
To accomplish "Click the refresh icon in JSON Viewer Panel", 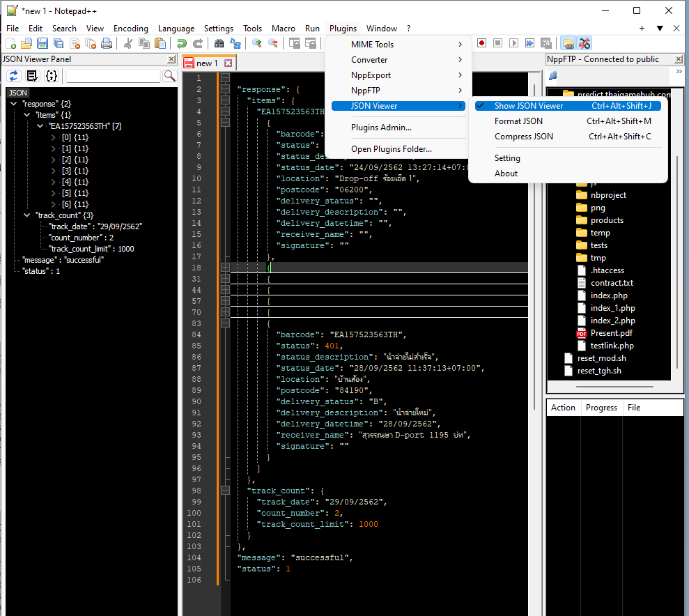I will point(14,76).
